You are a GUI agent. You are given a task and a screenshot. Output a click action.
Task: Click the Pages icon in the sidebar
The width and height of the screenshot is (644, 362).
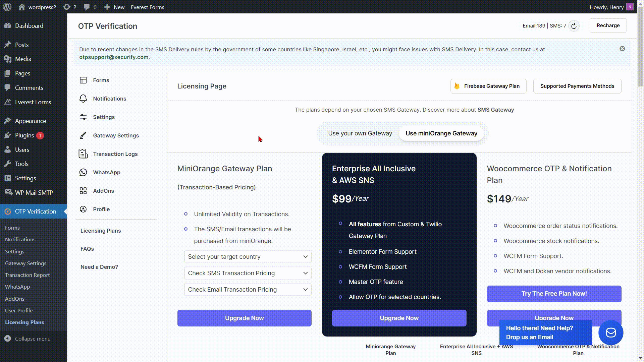[x=7, y=73]
